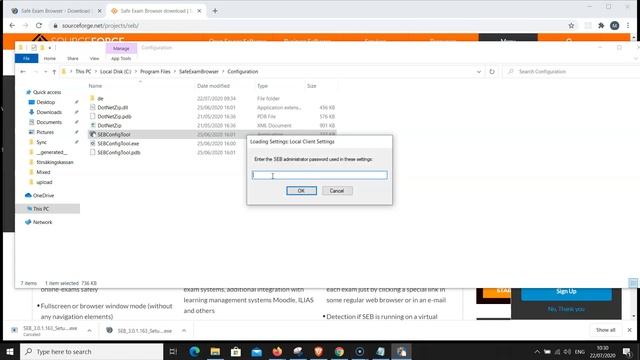This screenshot has width=640, height=360.
Task: Select This PC in breadcrumb path
Action: click(83, 71)
